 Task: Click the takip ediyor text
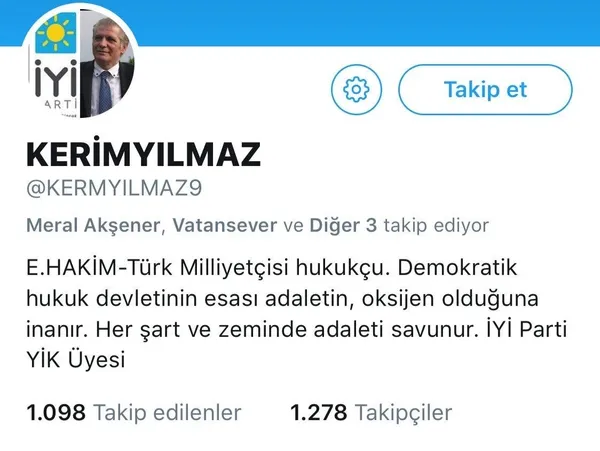(x=436, y=225)
